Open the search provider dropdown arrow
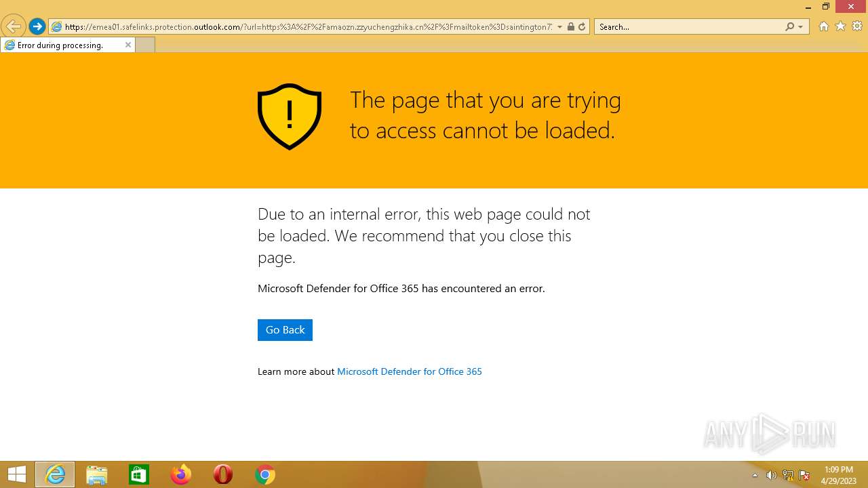The image size is (868, 488). coord(801,27)
